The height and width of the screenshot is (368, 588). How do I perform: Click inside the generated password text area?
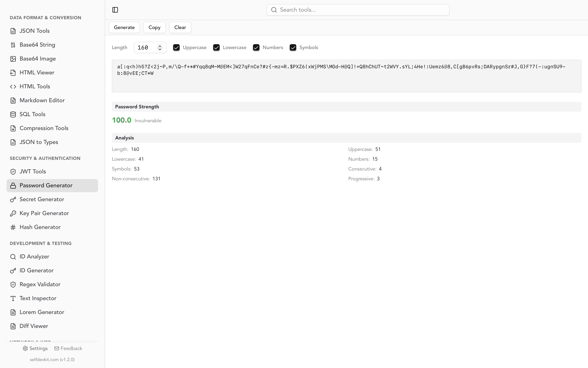(346, 76)
